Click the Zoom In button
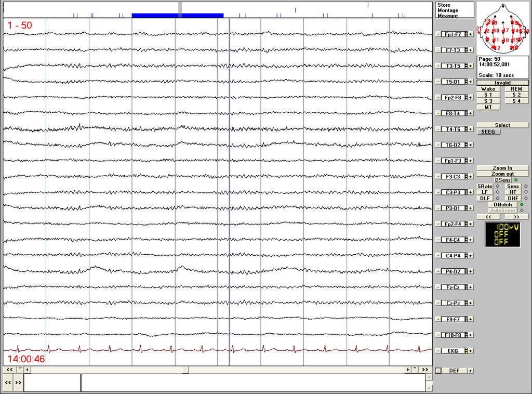Screen dimensions: 532x394 [x=502, y=168]
